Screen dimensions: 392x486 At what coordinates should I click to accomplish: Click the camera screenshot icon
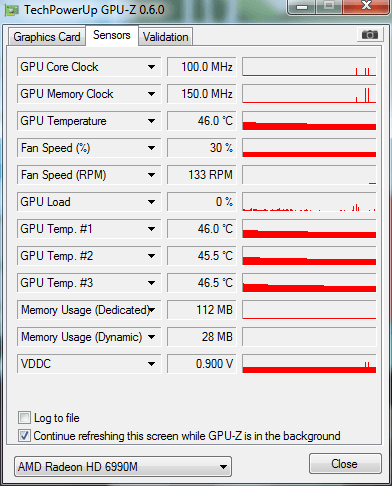[x=369, y=35]
